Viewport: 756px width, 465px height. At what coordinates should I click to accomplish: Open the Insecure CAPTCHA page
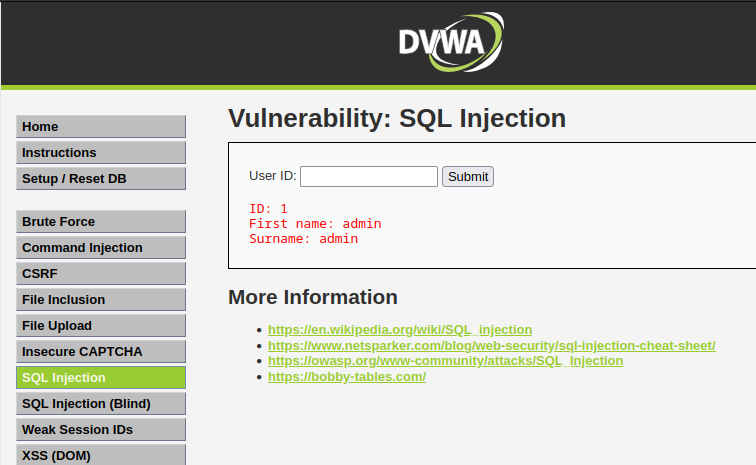coord(101,352)
